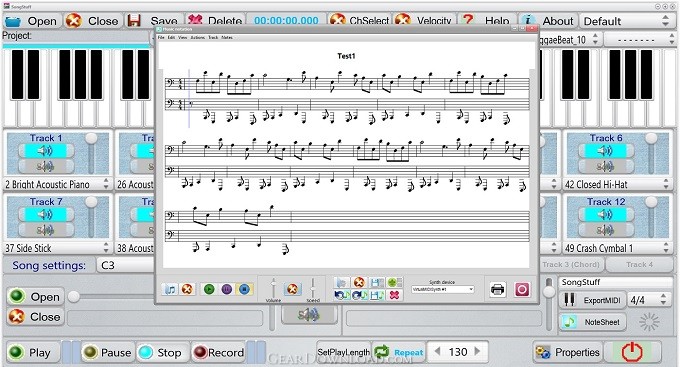Viewport: 680px width, 367px height.
Task: Click the ChSelect button
Action: (360, 21)
